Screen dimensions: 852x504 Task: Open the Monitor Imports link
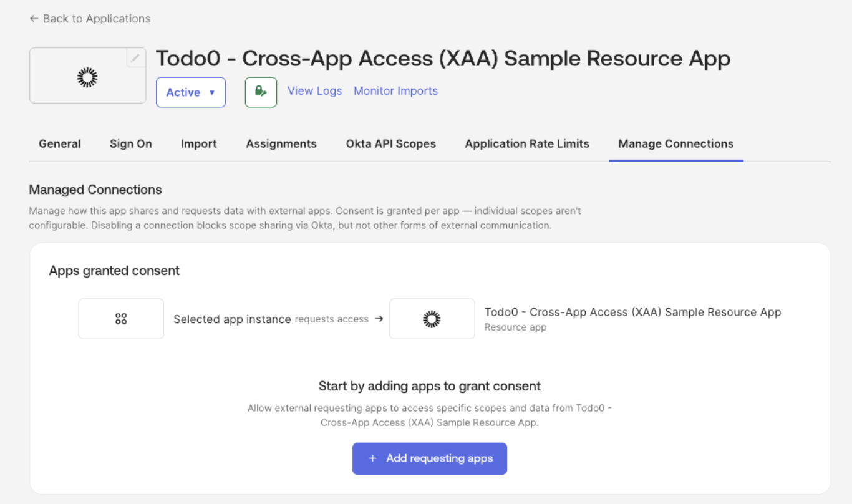click(395, 91)
